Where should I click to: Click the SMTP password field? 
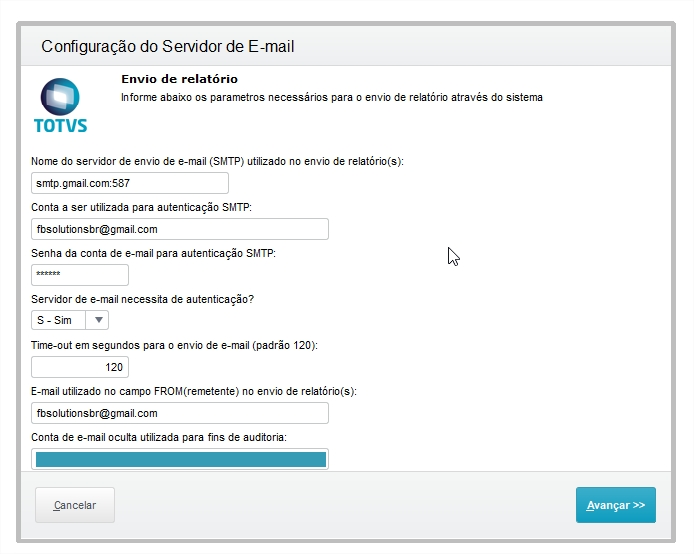[x=80, y=275]
